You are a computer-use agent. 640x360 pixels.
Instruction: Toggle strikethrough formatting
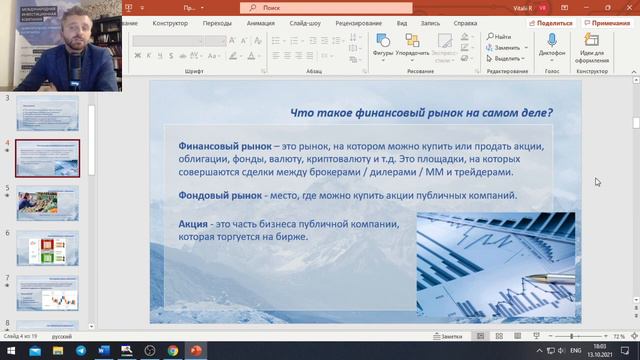(x=182, y=56)
